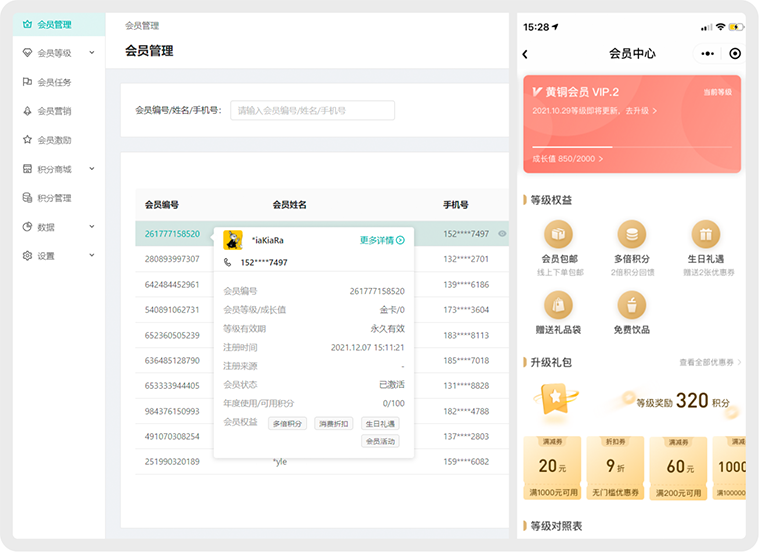Tap the 生日礼遇 gift icon
The width and height of the screenshot is (759, 552).
[x=706, y=234]
